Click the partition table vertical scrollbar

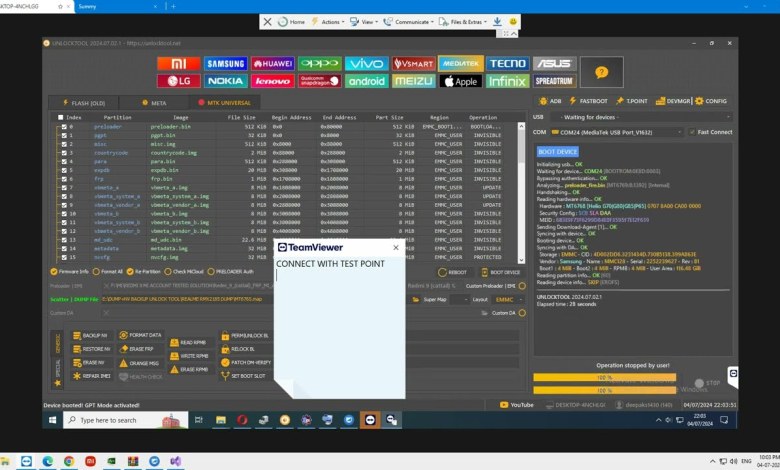pos(521,193)
